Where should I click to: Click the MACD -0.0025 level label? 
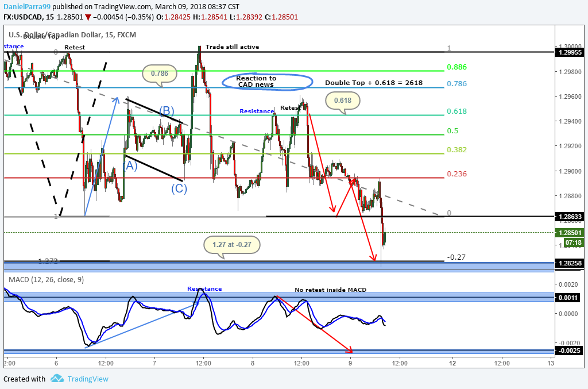click(570, 351)
